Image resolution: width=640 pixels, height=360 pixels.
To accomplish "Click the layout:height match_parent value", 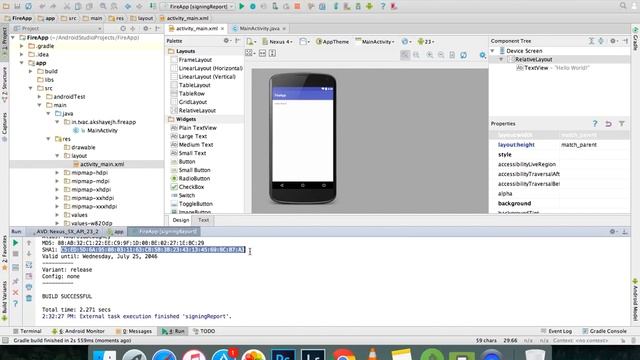I will pyautogui.click(x=579, y=145).
